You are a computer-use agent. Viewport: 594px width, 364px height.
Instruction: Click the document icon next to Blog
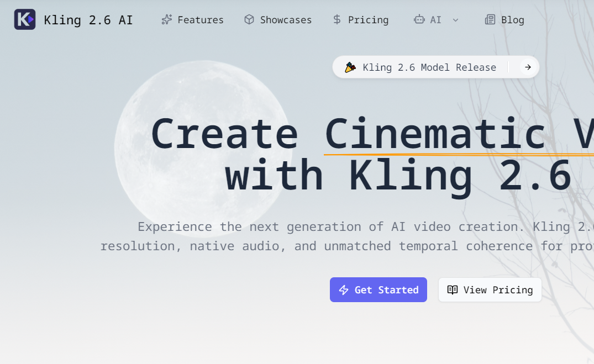coord(490,19)
